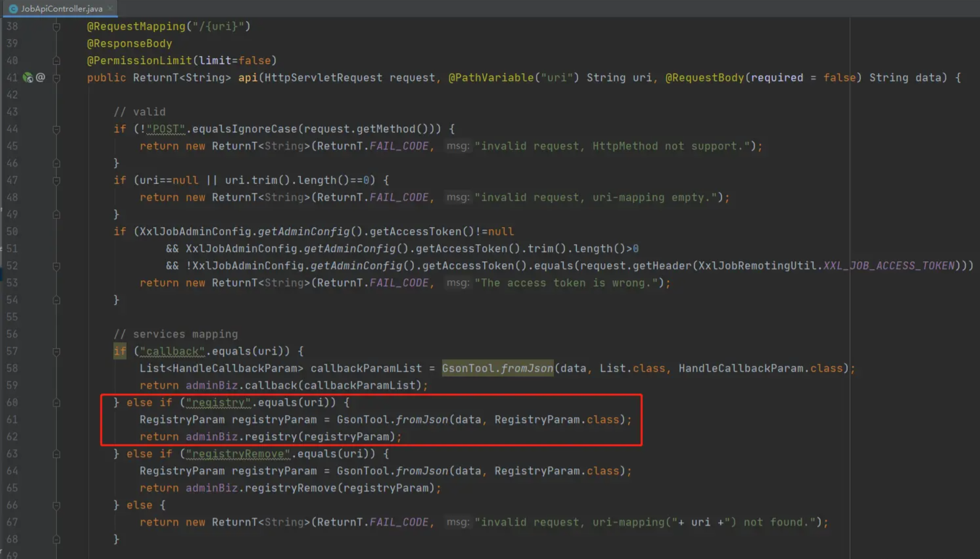Click the @RequestMapping annotation
This screenshot has height=559, width=980.
pos(136,26)
